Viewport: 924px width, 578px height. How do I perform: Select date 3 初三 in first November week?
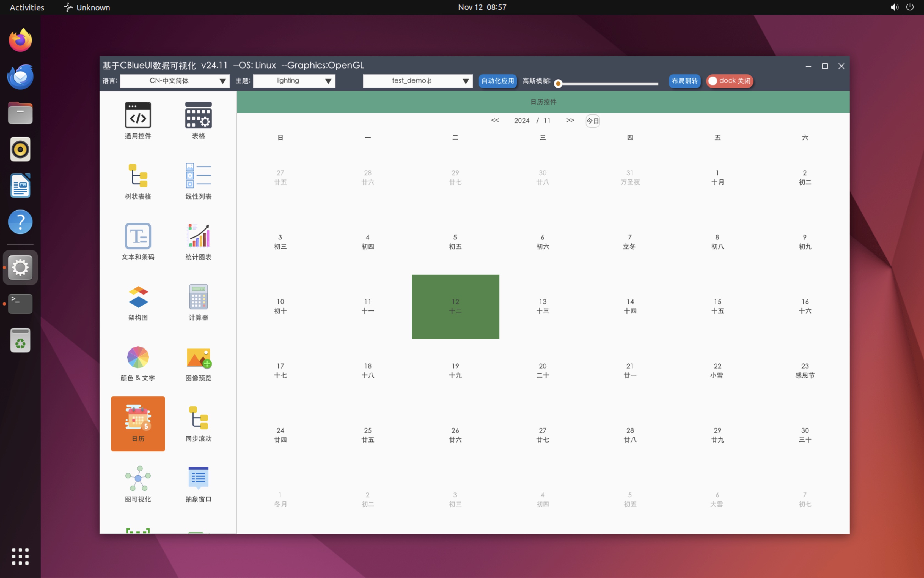pyautogui.click(x=280, y=242)
